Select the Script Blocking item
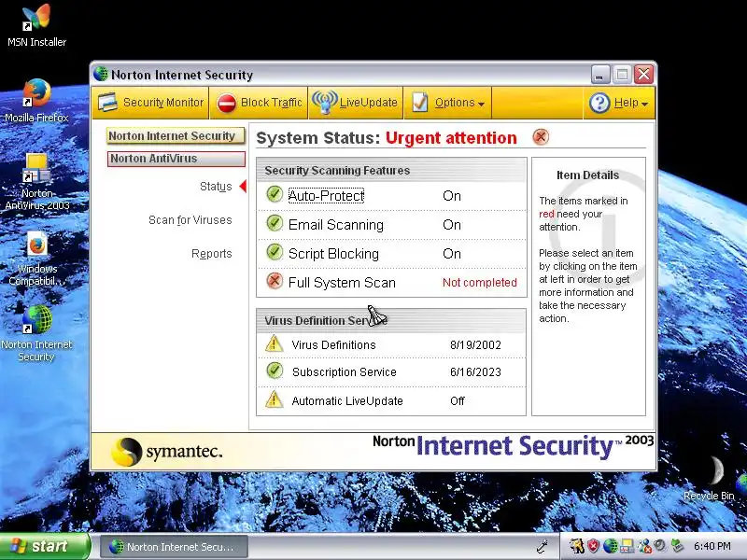The width and height of the screenshot is (747, 560). 333,254
